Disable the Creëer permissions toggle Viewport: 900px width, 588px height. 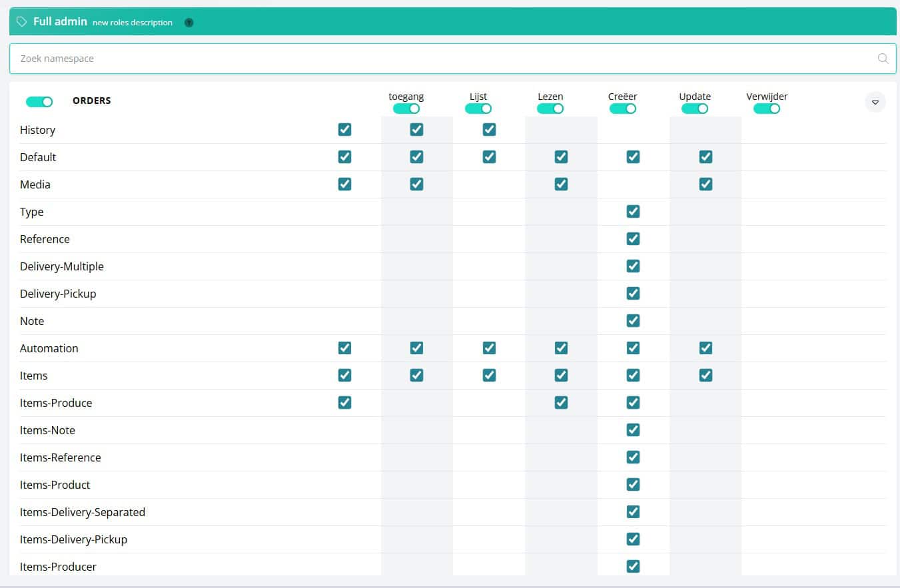click(x=623, y=108)
